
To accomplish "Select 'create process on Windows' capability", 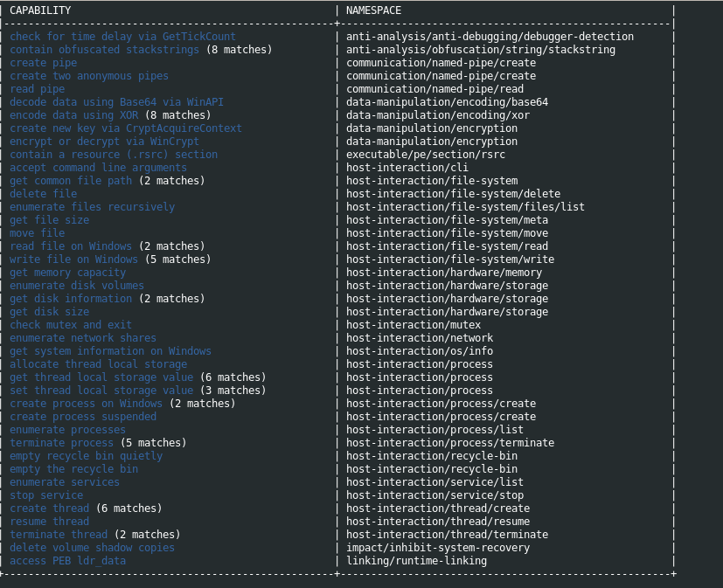I will 86,404.
